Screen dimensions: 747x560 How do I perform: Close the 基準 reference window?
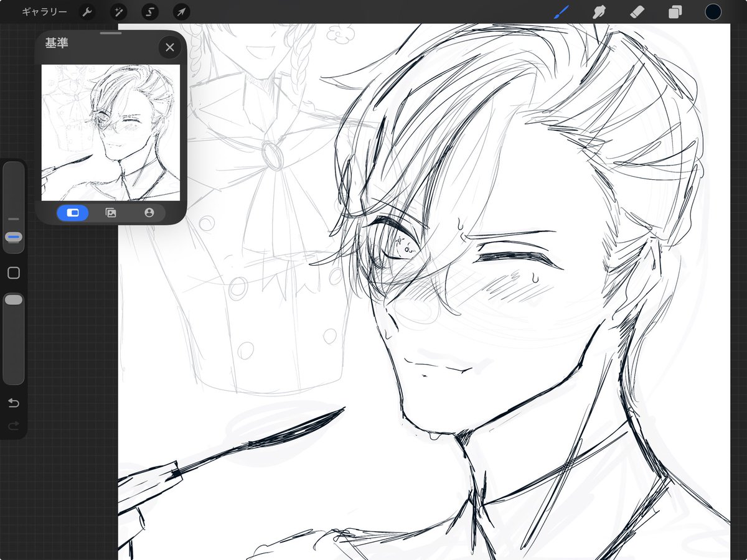coord(169,47)
